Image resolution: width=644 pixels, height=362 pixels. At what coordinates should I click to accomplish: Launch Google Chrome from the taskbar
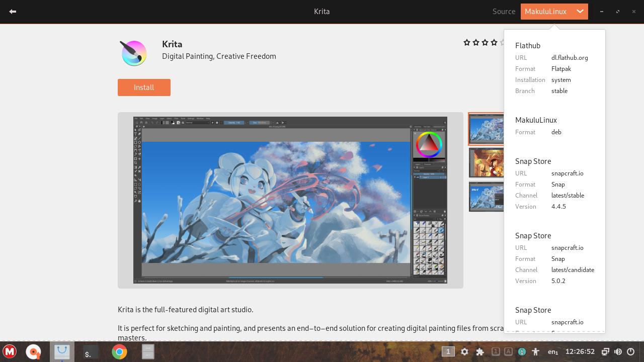119,351
